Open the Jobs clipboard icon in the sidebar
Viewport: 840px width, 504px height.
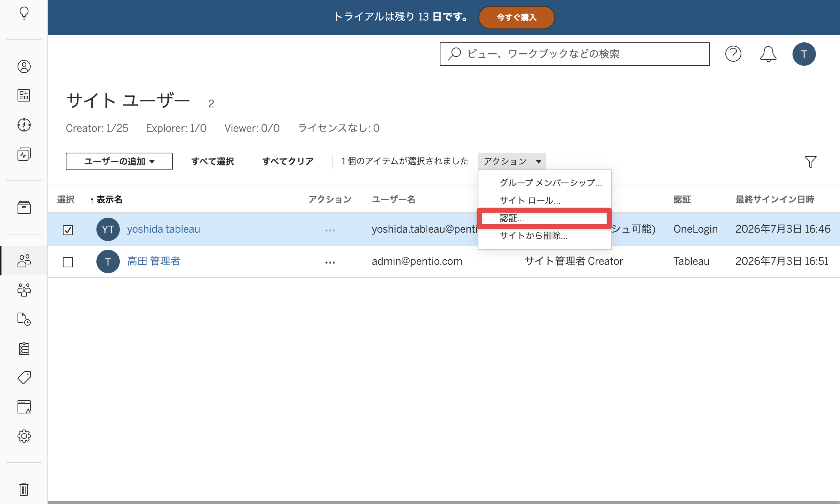point(24,348)
